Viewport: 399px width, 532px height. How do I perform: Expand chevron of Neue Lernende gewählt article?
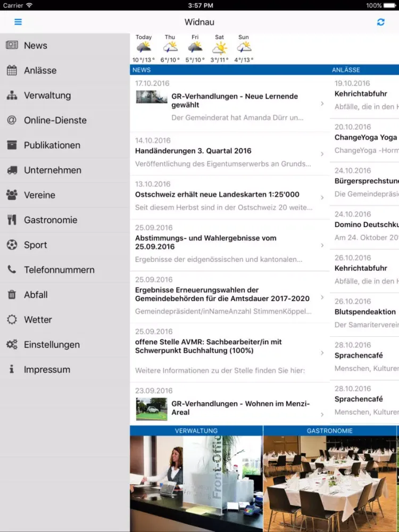322,104
